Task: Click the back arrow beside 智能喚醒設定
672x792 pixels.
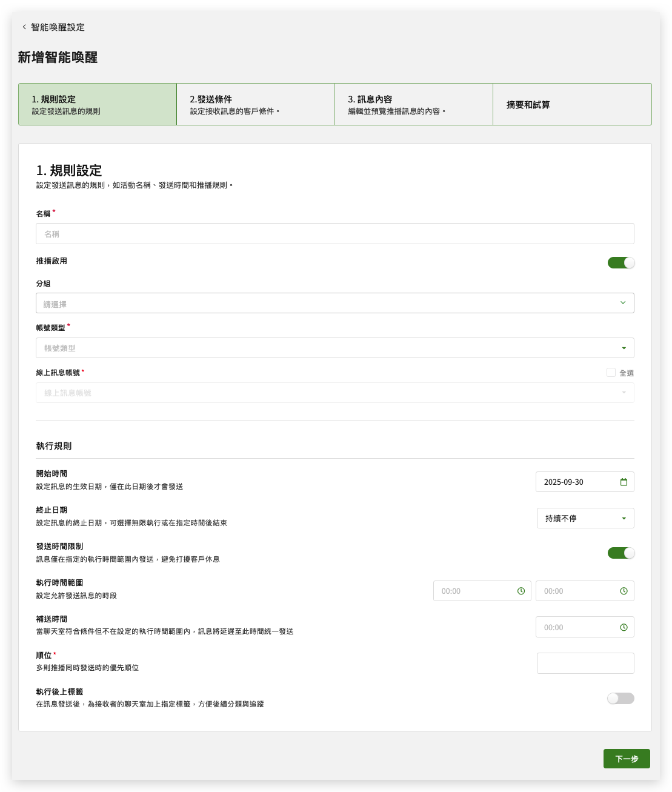Action: 24,27
